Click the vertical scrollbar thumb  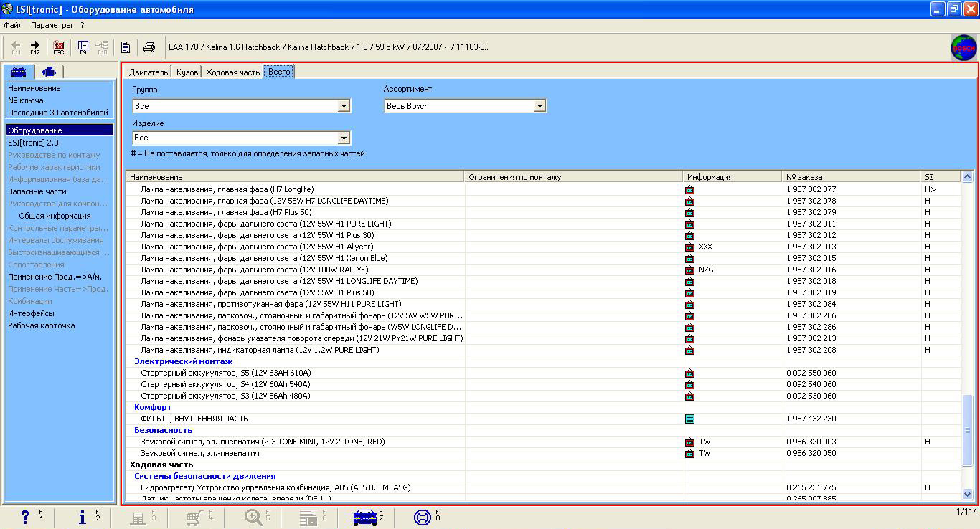[967, 429]
